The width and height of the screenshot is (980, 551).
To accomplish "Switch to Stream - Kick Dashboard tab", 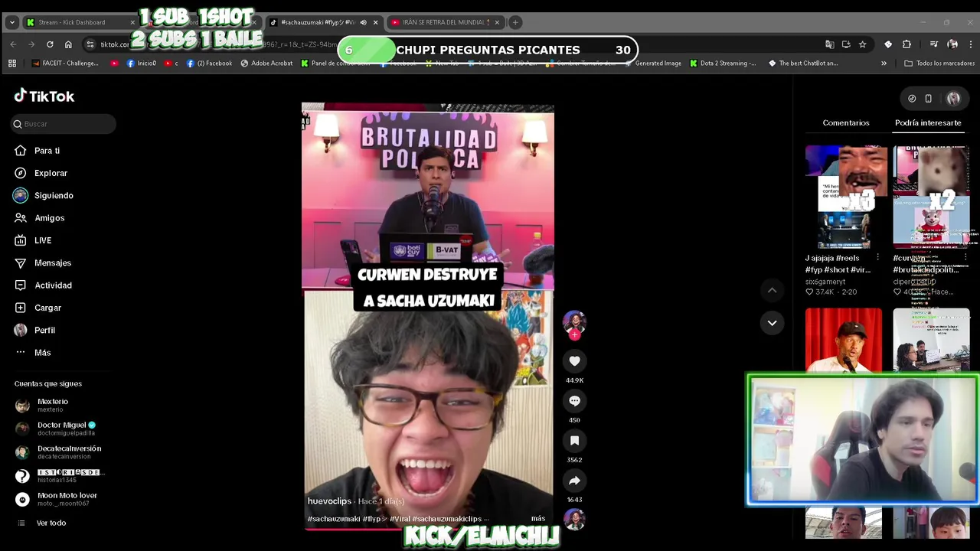I will coord(80,22).
